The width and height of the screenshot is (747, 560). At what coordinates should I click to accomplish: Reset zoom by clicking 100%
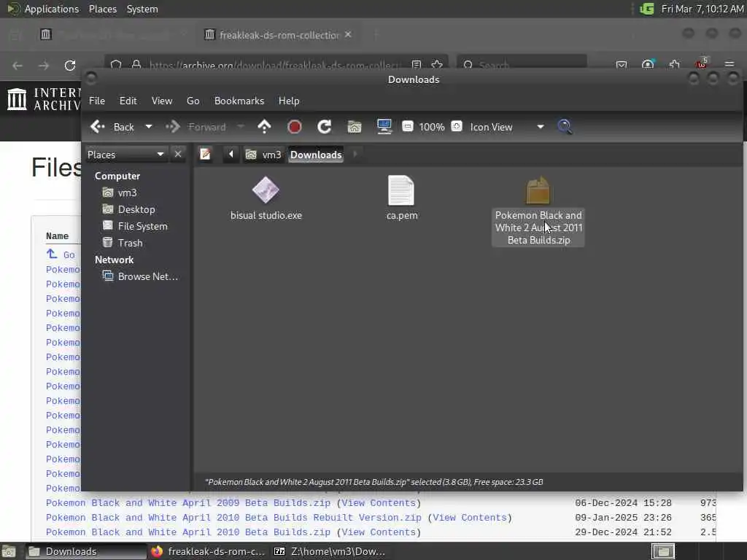pyautogui.click(x=432, y=127)
